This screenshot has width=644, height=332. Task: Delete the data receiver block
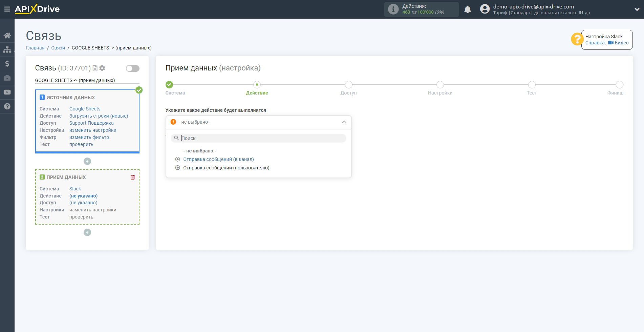point(133,177)
